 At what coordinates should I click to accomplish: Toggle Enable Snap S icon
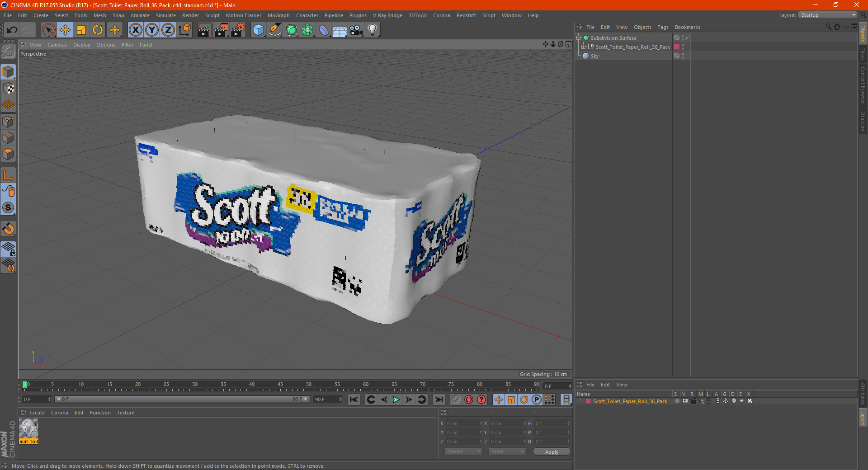(x=8, y=207)
